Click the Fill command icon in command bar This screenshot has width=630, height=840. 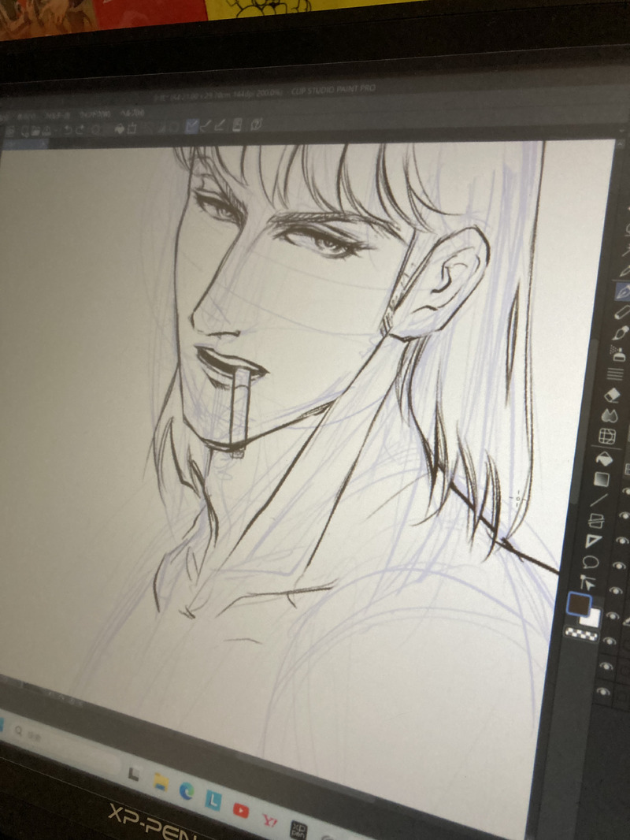(120, 129)
